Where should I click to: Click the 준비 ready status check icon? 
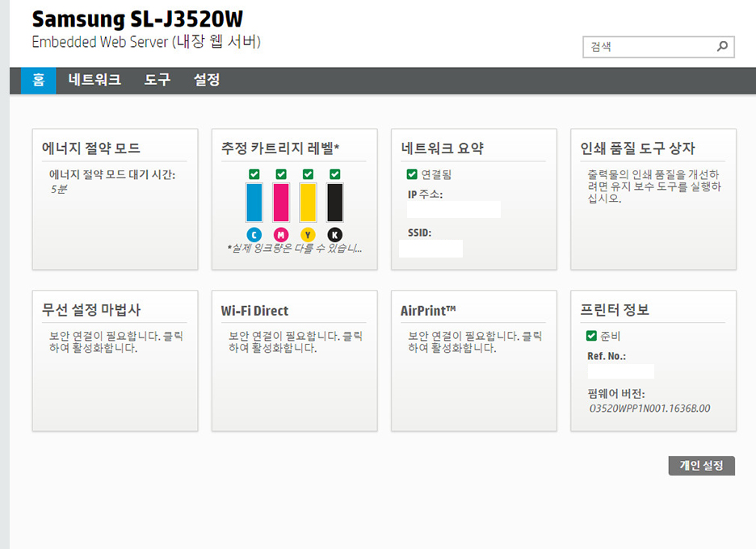591,336
